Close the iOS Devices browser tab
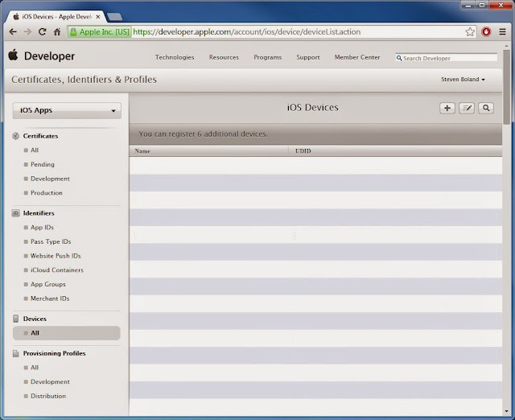Screen dimensions: 515x420 [98, 16]
